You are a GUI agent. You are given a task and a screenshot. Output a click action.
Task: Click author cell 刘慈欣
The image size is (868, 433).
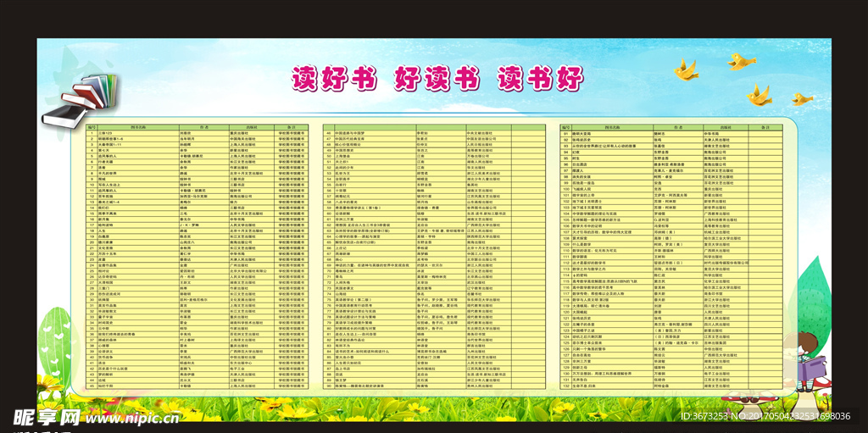pos(185,133)
